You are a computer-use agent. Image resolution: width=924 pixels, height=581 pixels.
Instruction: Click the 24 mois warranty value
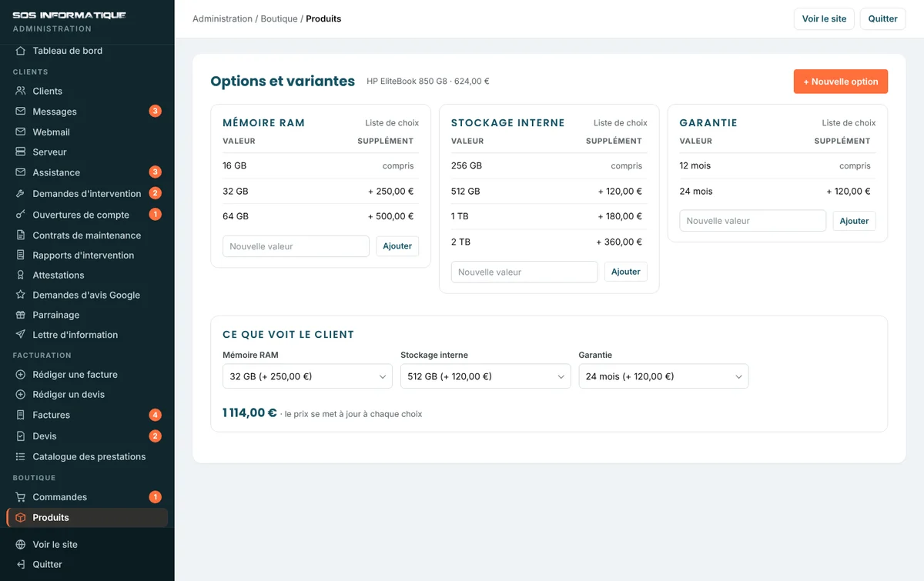click(696, 192)
